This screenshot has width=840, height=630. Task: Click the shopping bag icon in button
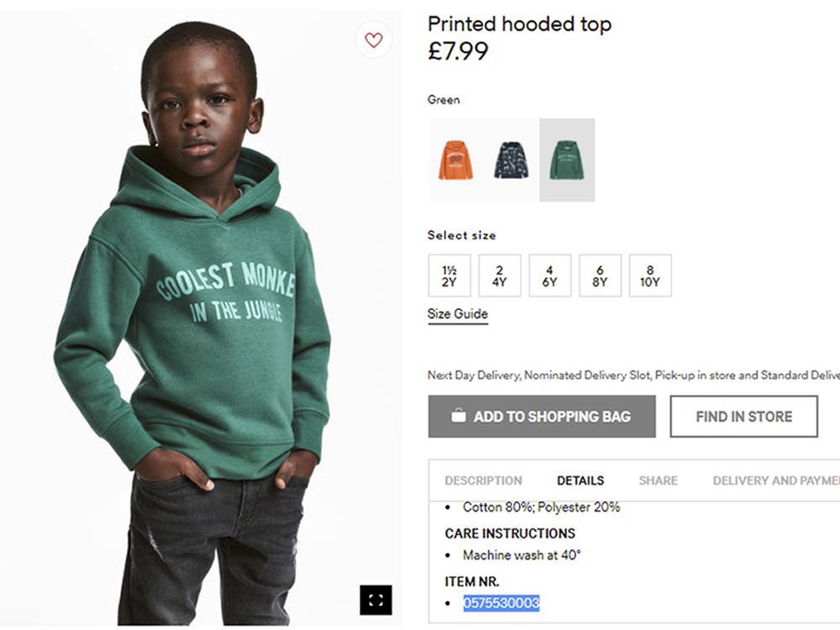tap(458, 416)
